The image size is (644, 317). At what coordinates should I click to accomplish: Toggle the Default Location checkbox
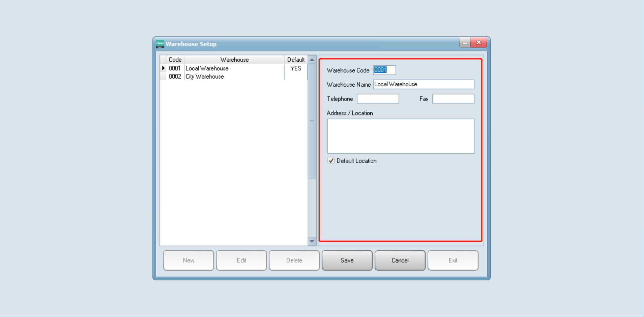coord(330,161)
